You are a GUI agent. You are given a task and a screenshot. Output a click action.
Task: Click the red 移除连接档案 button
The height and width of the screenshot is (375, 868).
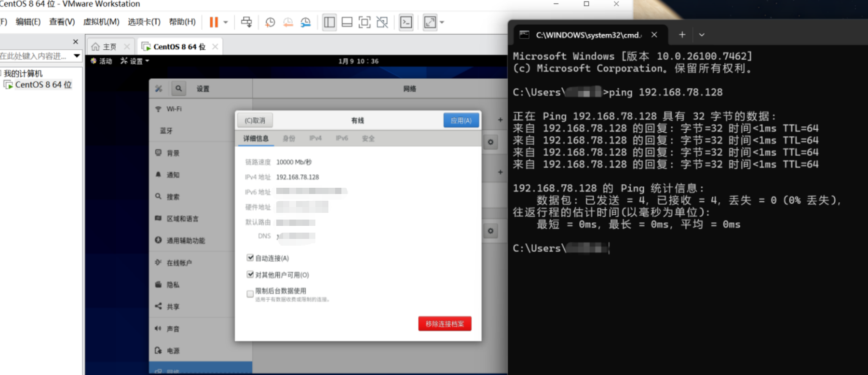[x=445, y=324]
